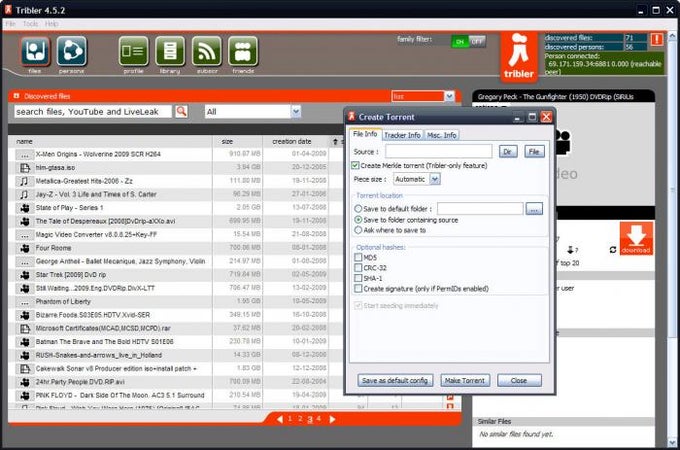This screenshot has height=450, width=680.
Task: Browse default folder with ... button
Action: (534, 209)
